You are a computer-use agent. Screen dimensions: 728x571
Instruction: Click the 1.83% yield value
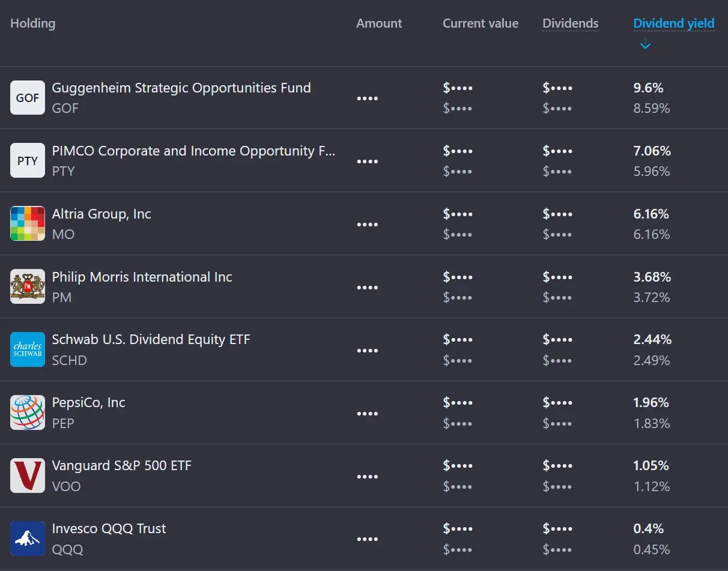[652, 424]
